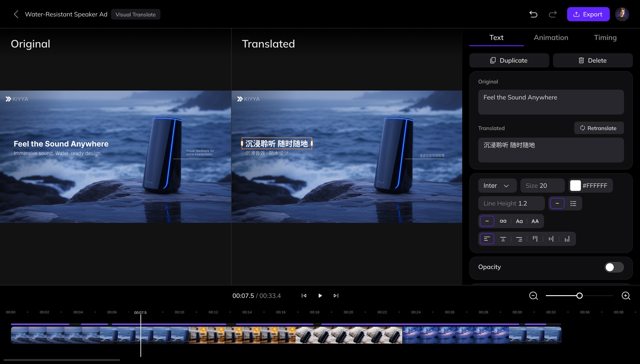The image size is (640, 364).
Task: Switch to the Timing tab
Action: 605,38
